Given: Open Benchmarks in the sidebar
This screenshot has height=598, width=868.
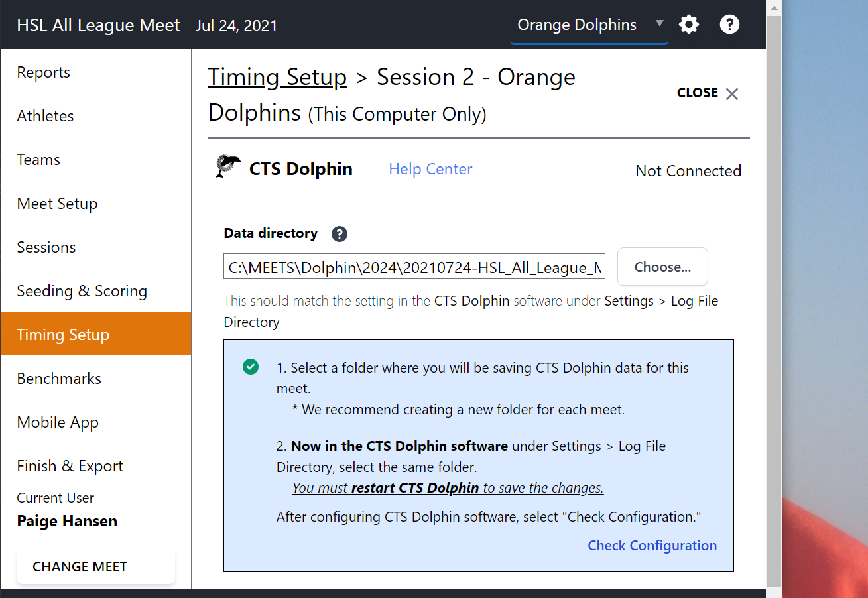Looking at the screenshot, I should point(96,379).
